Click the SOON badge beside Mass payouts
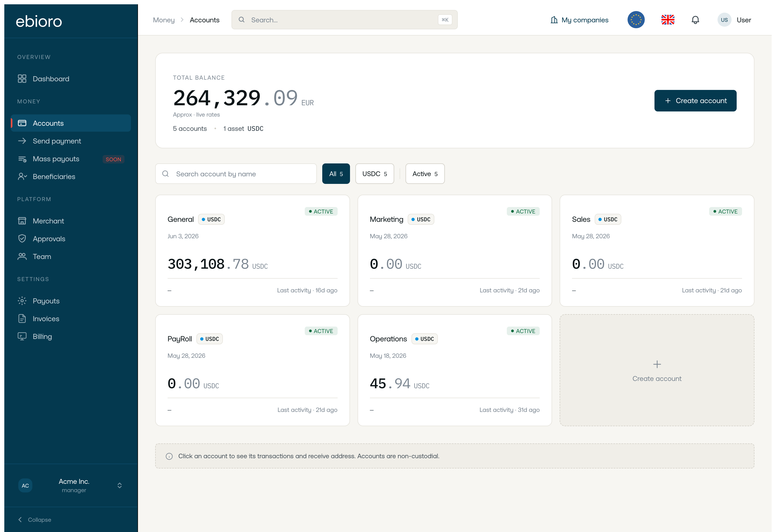Viewport: 776px width, 532px height. [x=113, y=159]
